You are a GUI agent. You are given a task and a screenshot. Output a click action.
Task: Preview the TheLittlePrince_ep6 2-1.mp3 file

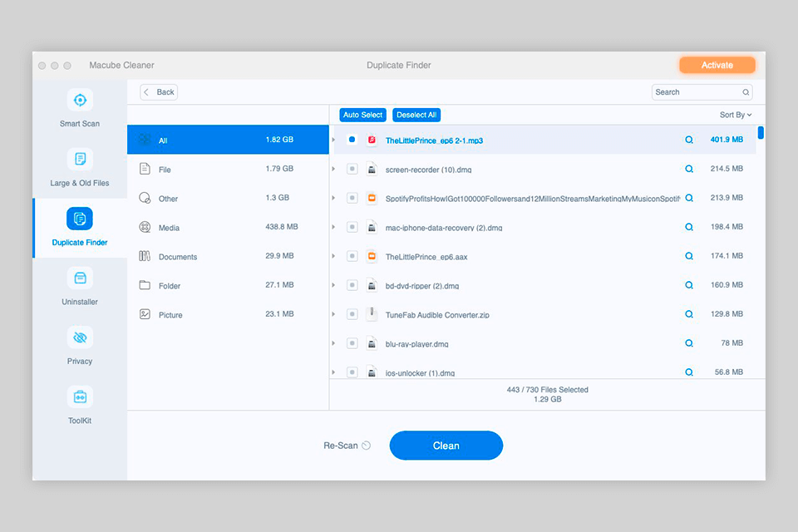(688, 140)
